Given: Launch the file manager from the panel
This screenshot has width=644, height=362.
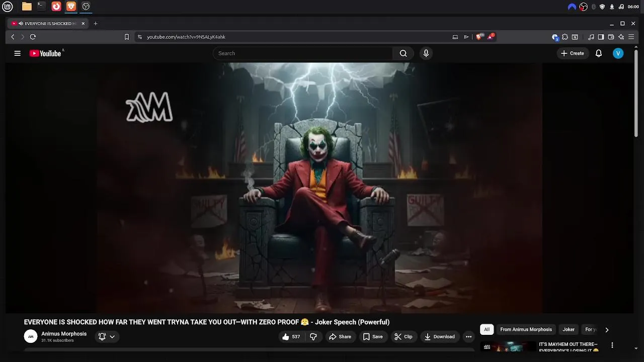Looking at the screenshot, I should coord(27,7).
